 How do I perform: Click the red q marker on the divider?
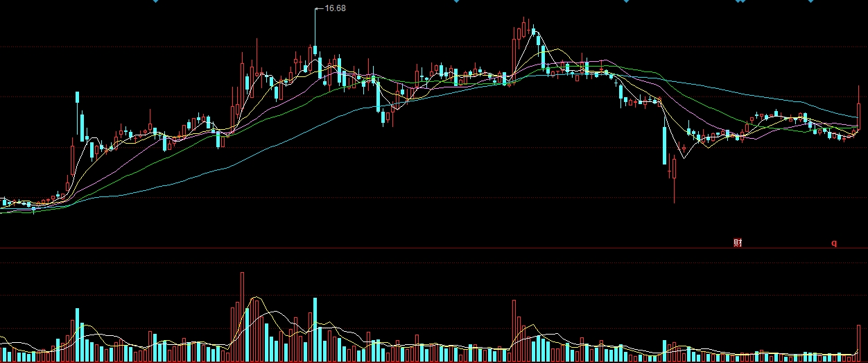tap(834, 244)
